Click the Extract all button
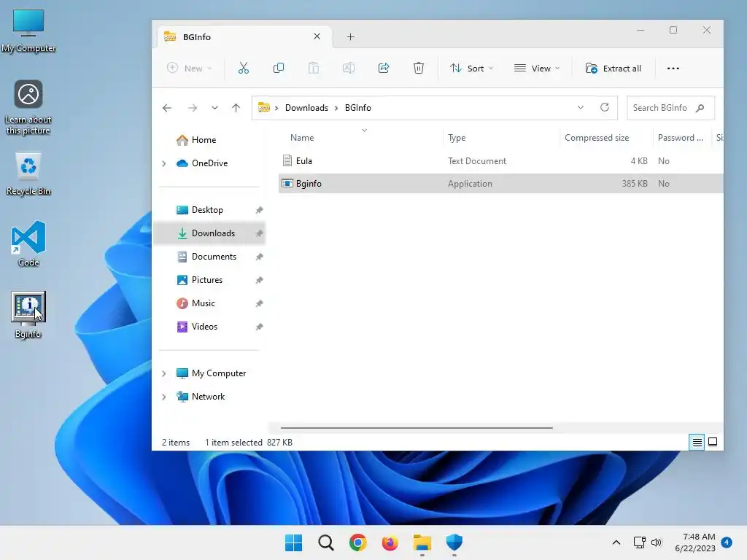747x560 pixels. (613, 68)
